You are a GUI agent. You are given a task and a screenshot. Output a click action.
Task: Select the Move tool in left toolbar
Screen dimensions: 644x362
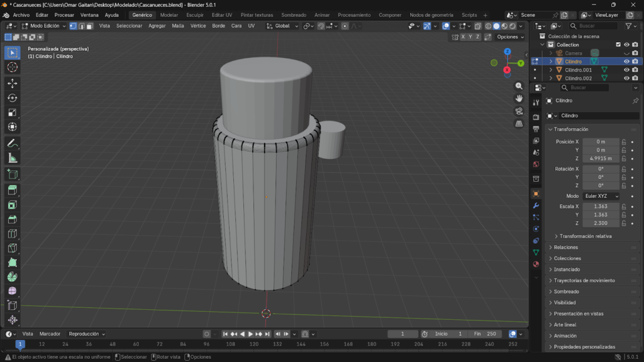(13, 83)
